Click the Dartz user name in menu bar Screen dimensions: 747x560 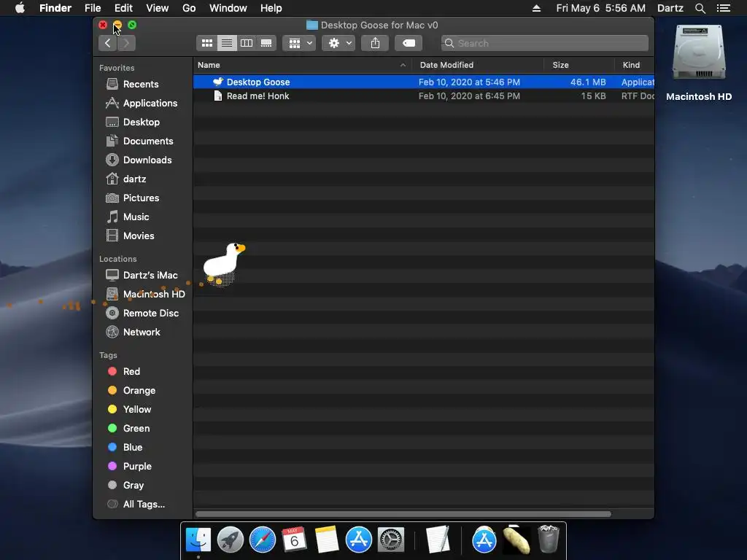(670, 8)
